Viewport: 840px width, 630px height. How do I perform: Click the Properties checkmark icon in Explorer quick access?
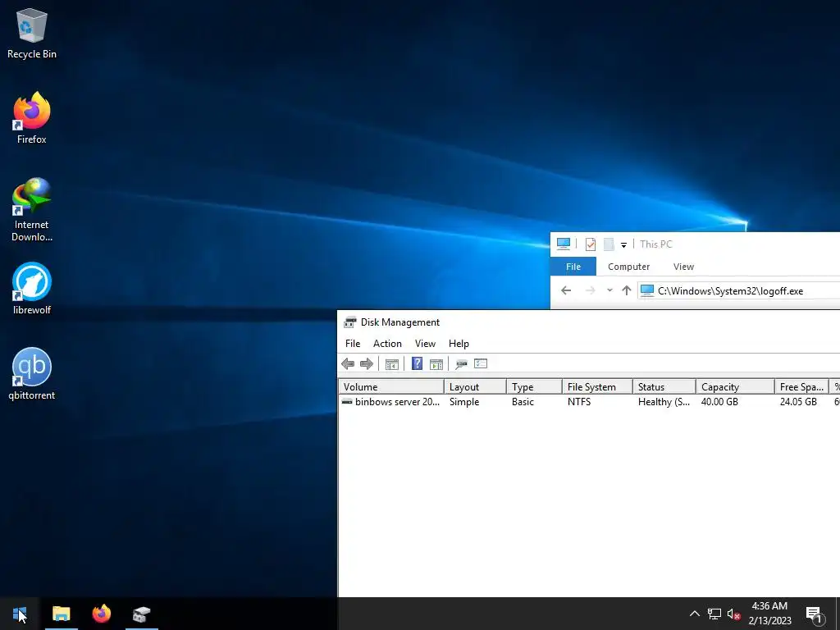[591, 244]
